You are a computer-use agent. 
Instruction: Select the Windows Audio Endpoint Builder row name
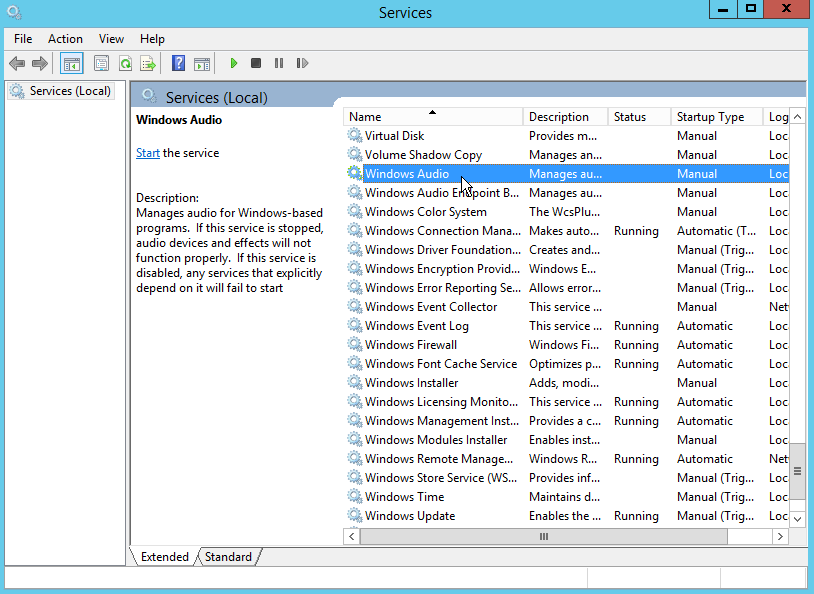442,193
